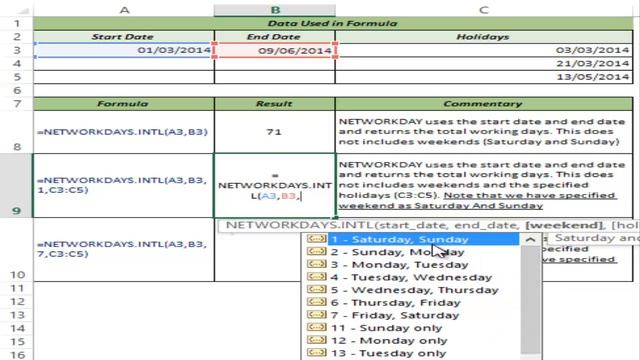Click 'Data Used in Formula' title cell
The height and width of the screenshot is (360, 640).
333,23
